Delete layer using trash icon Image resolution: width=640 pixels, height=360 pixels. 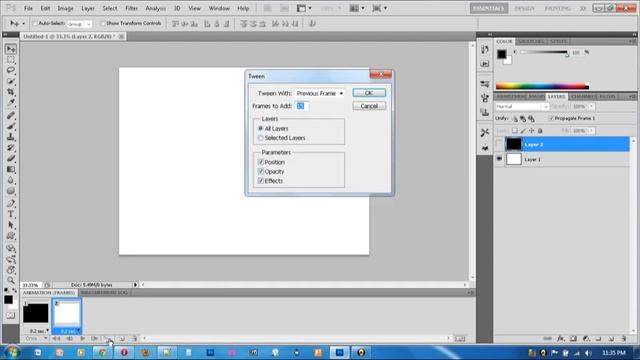tap(624, 339)
